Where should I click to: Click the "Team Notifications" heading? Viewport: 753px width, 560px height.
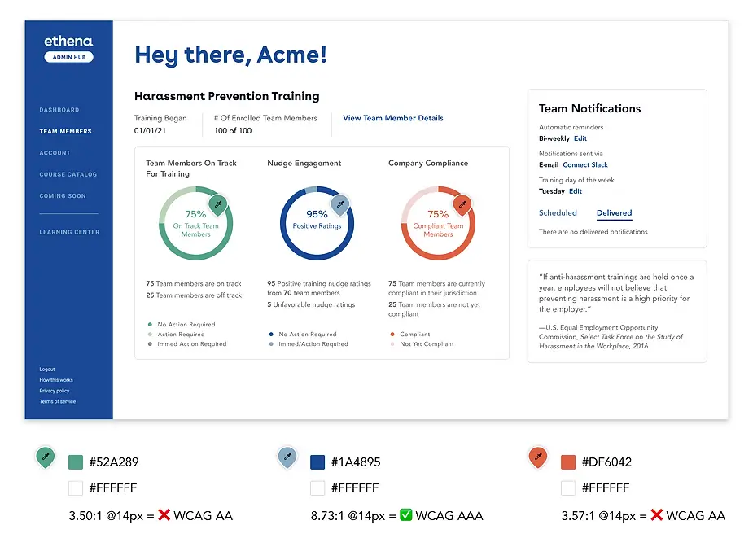589,108
